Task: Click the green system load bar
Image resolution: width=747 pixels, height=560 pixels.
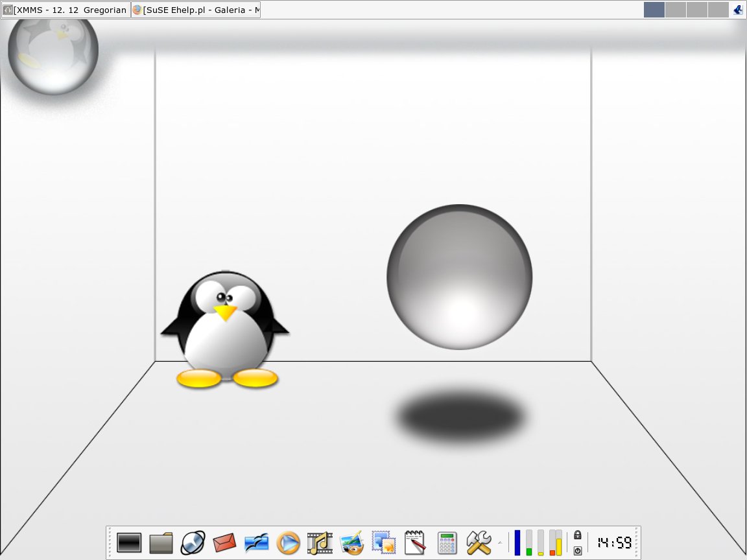Action: point(529,543)
